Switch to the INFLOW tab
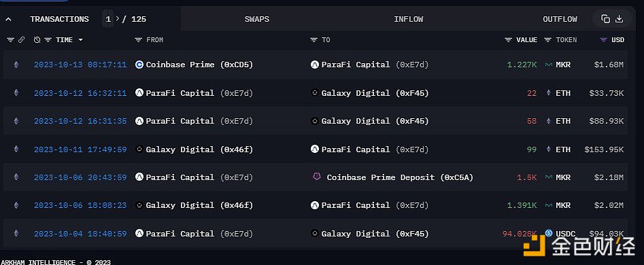This screenshot has width=644, height=265. click(408, 19)
